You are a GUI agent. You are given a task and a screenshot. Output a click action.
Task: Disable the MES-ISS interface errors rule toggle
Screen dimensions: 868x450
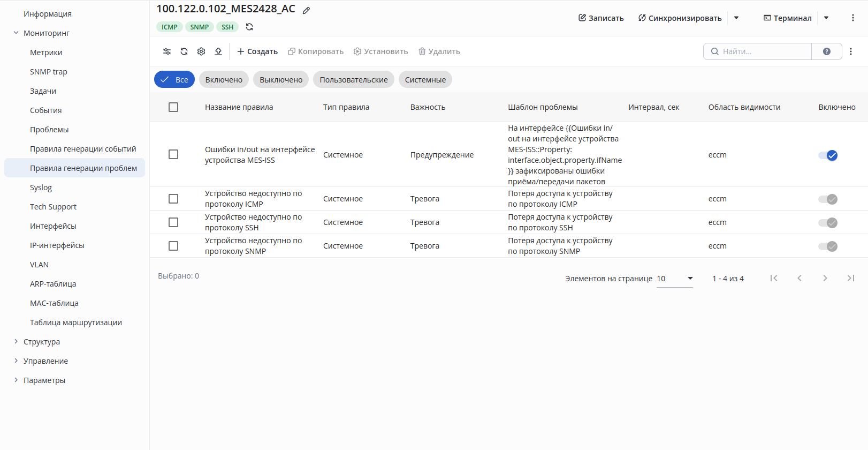pos(828,155)
